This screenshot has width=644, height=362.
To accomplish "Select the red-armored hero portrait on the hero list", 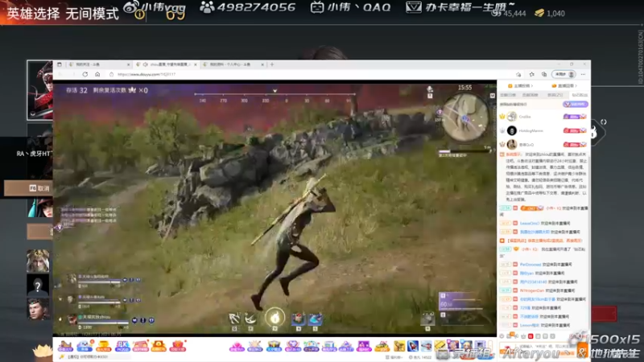I will coord(39,88).
